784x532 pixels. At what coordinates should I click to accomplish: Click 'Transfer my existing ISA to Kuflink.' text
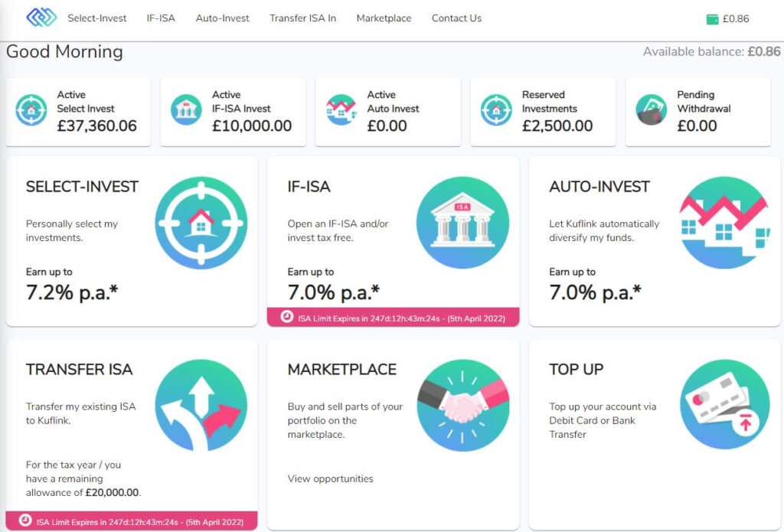[81, 414]
